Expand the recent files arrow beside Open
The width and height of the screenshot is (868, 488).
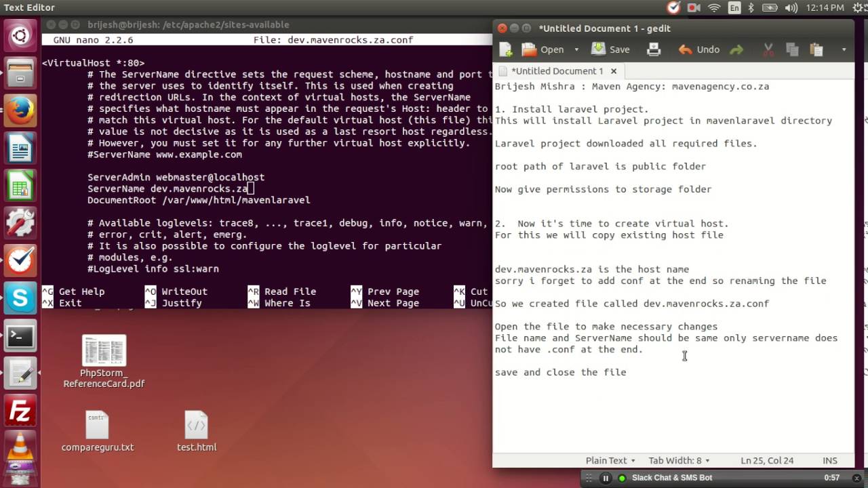[576, 49]
